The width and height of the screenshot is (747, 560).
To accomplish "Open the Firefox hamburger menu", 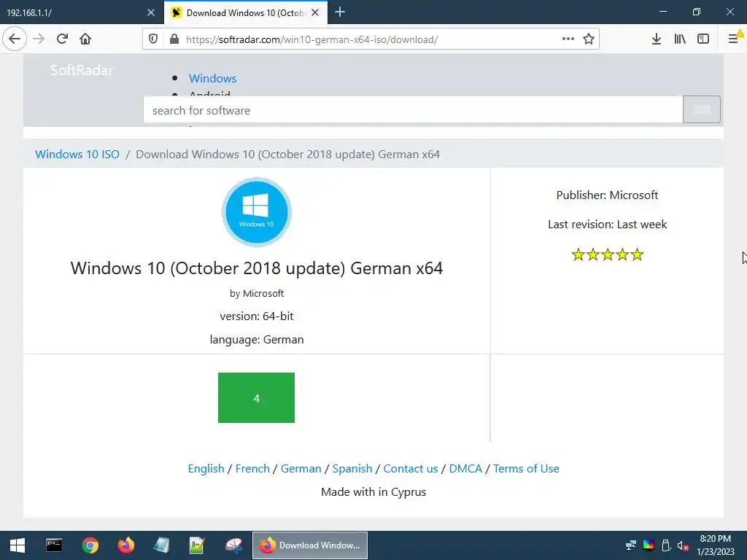I will click(x=734, y=39).
